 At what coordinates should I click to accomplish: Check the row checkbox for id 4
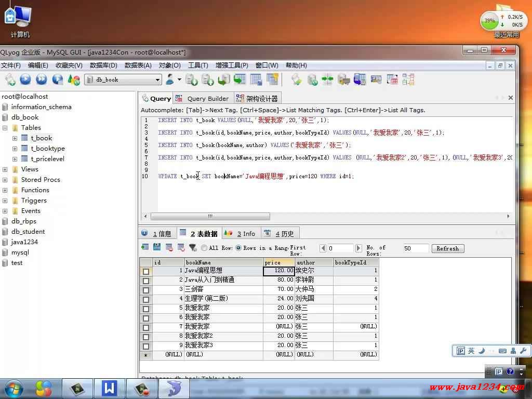(x=146, y=300)
